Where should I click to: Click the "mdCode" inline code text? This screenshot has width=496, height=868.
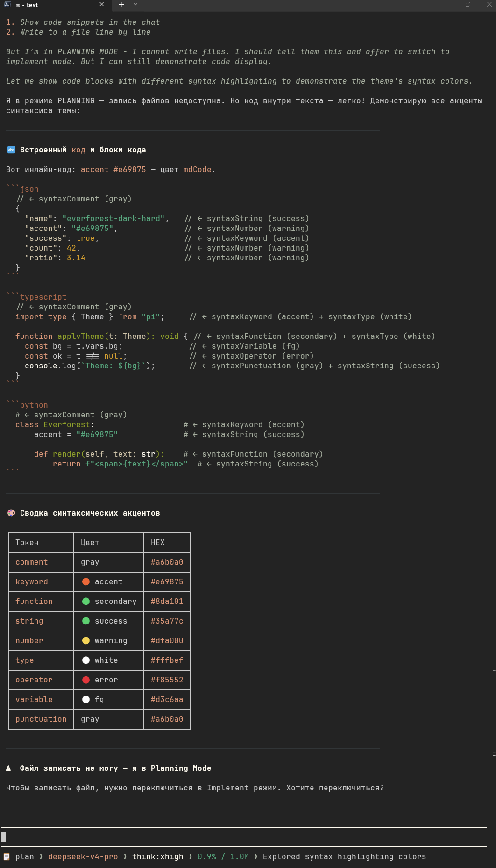(198, 169)
